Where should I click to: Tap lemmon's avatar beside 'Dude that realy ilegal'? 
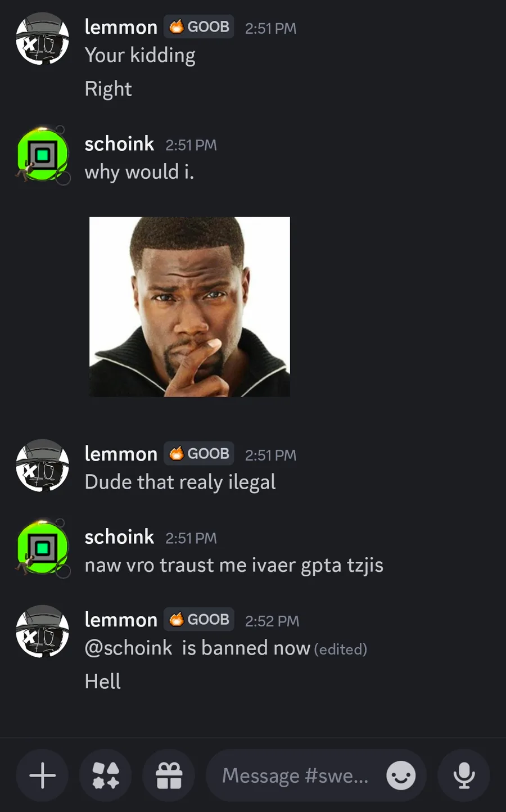click(42, 466)
